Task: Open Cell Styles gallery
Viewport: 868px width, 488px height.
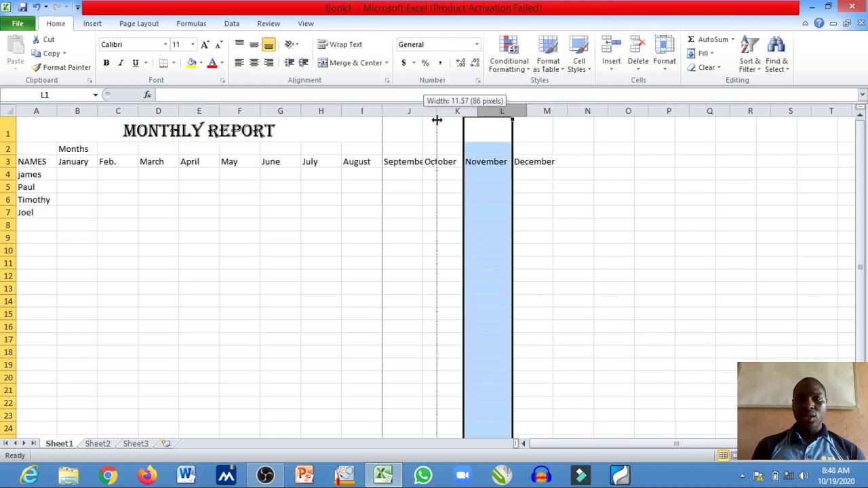Action: pyautogui.click(x=579, y=55)
